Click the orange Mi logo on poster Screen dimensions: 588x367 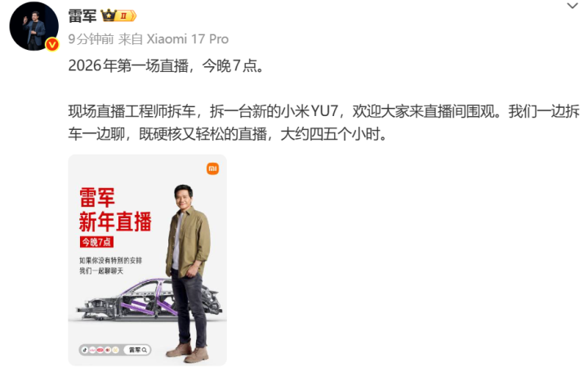pyautogui.click(x=212, y=169)
